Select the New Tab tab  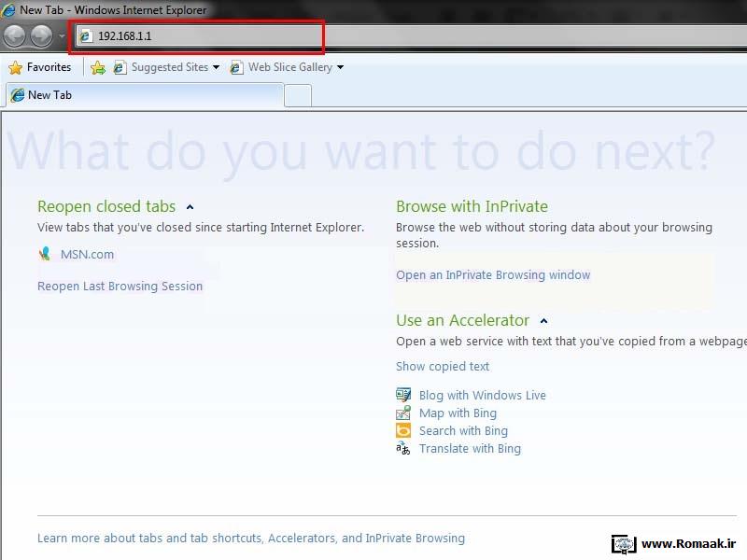(145, 95)
